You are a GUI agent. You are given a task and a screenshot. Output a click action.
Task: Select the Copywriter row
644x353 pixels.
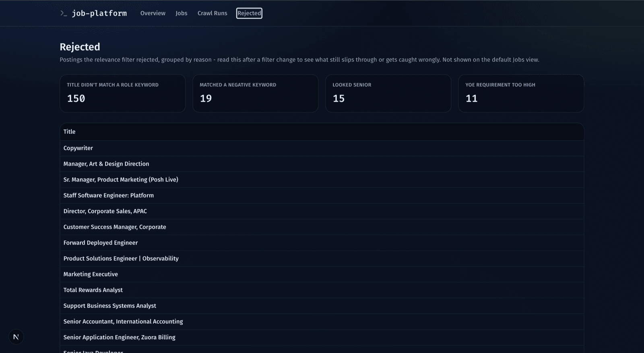[x=322, y=148]
